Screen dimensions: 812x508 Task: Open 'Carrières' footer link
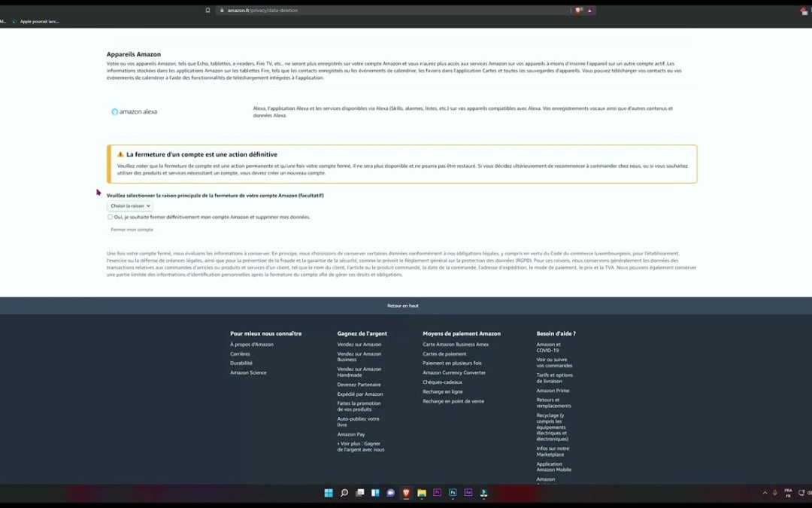coord(240,354)
